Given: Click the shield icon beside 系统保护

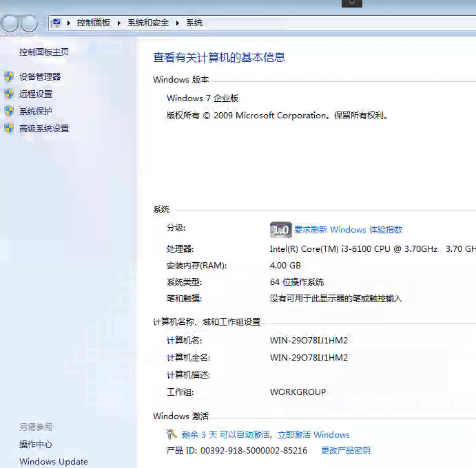Looking at the screenshot, I should click(9, 111).
